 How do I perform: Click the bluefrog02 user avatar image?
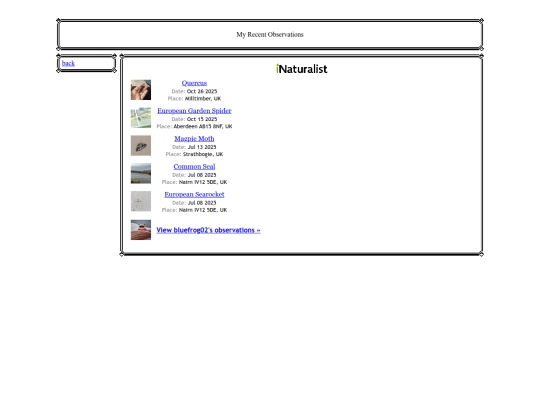pyautogui.click(x=141, y=230)
